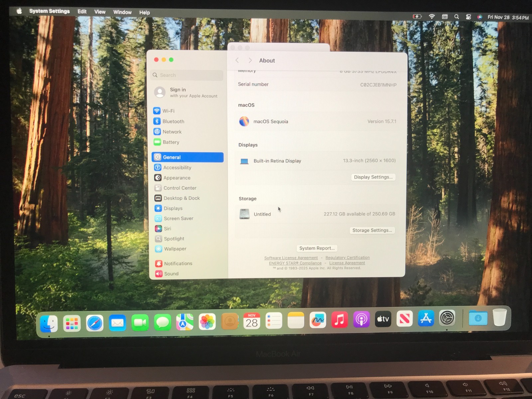Open the Software License Agreement link
The image size is (532, 399).
[291, 258]
